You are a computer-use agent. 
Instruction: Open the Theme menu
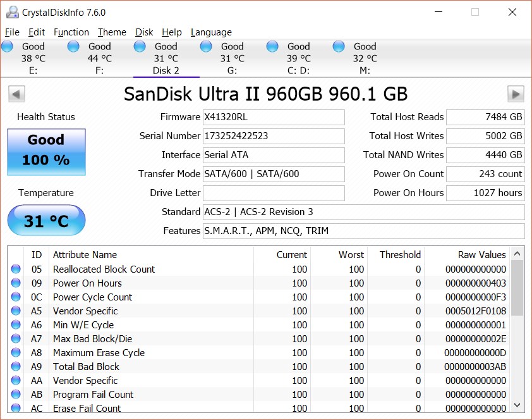(x=112, y=32)
